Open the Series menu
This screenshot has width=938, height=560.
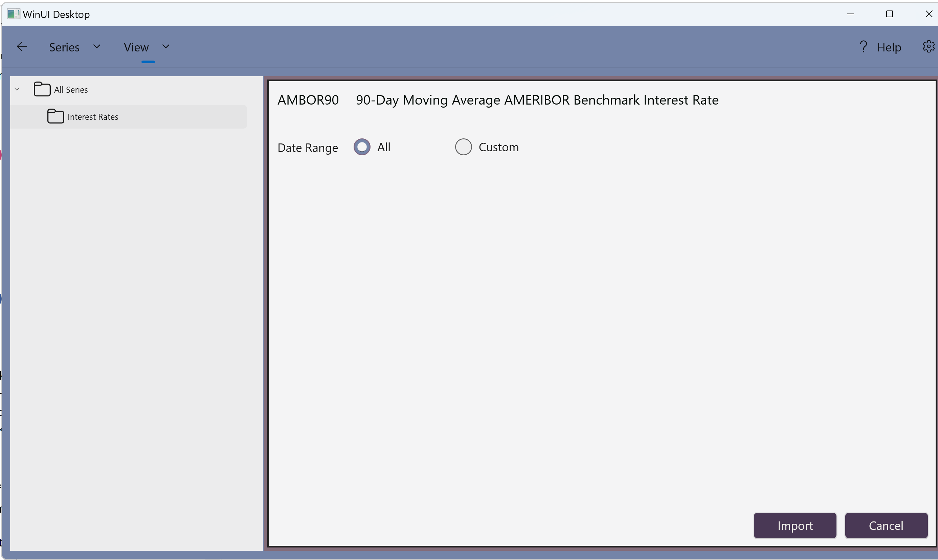64,48
